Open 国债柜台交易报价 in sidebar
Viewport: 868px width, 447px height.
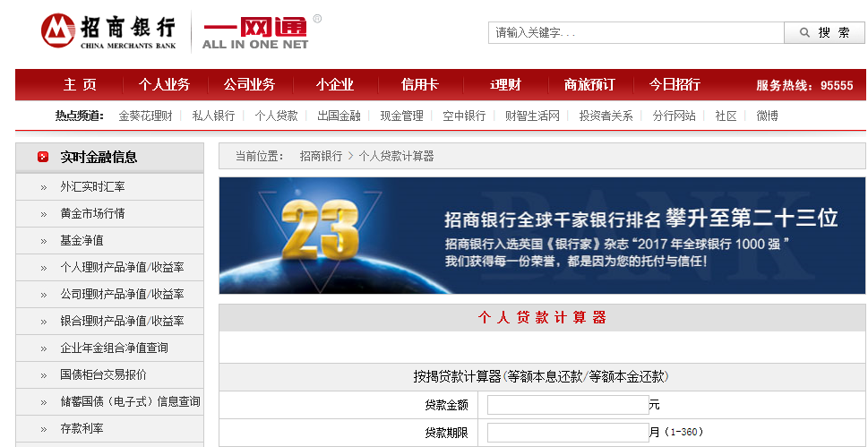(104, 375)
